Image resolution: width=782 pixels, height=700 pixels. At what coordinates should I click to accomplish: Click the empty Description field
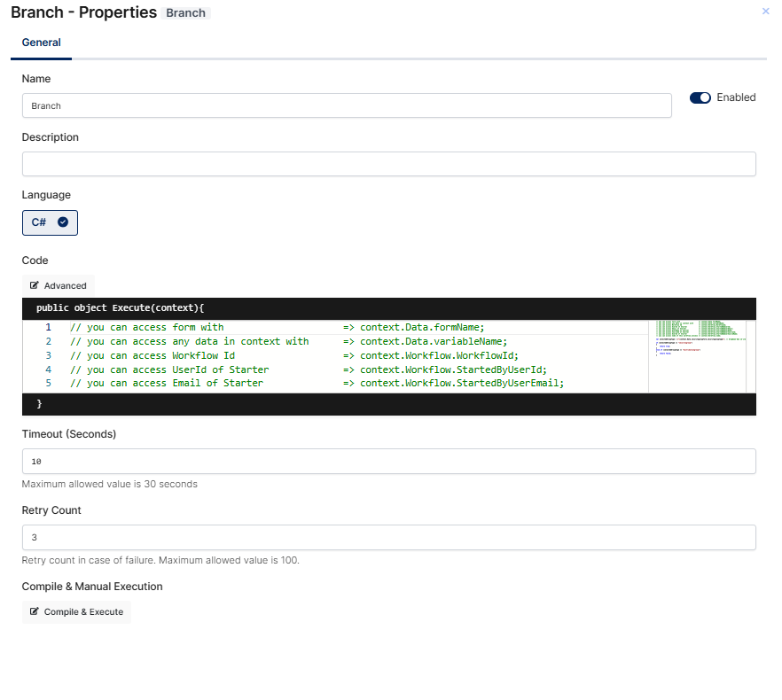pos(389,164)
